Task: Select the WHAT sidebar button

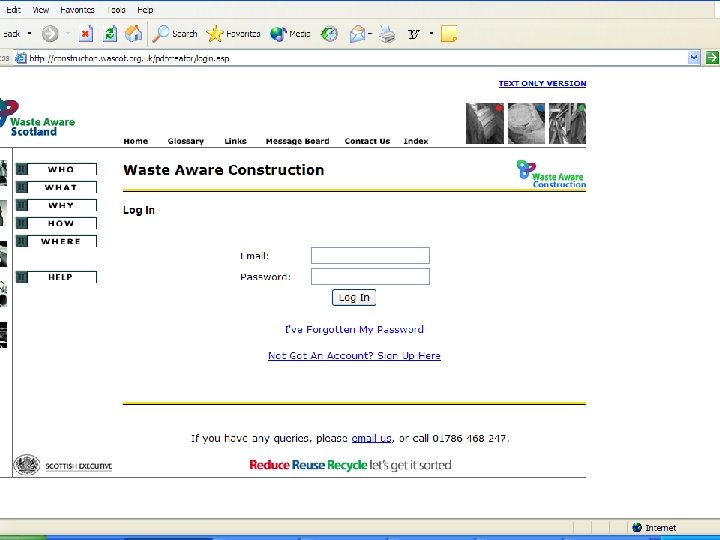Action: 56,187
